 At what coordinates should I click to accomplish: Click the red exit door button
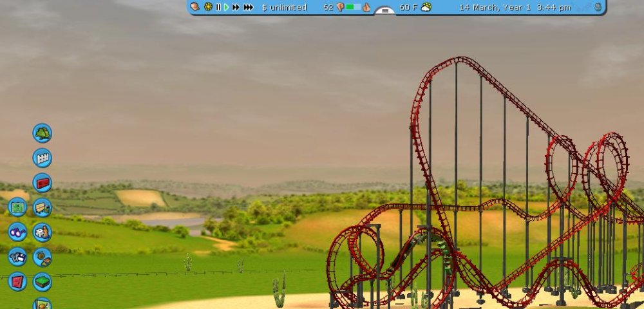[17, 281]
